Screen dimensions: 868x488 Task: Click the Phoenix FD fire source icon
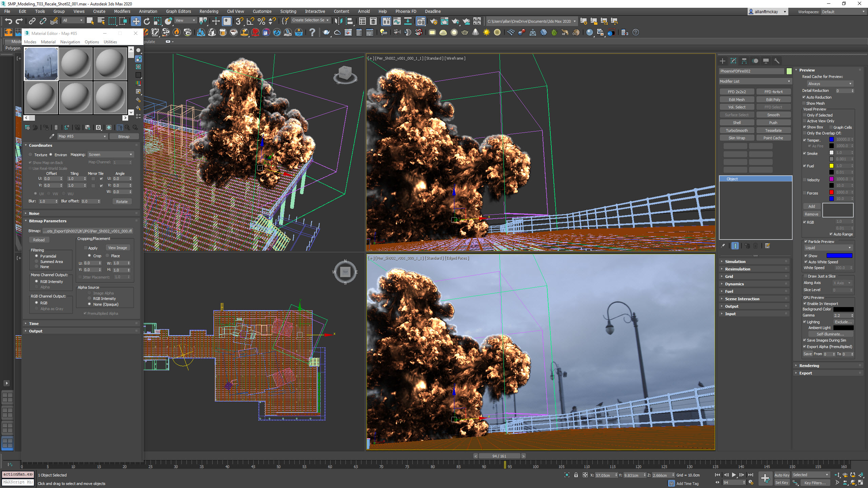(177, 33)
